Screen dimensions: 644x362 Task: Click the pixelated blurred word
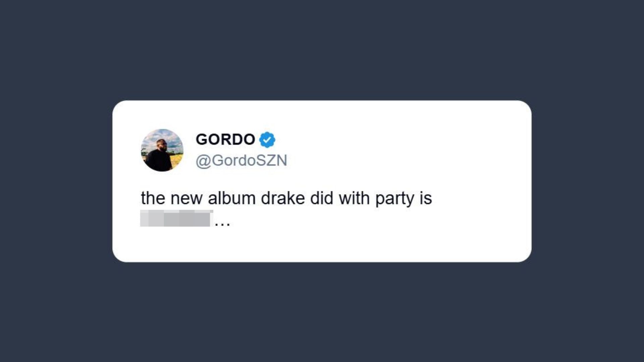(177, 218)
